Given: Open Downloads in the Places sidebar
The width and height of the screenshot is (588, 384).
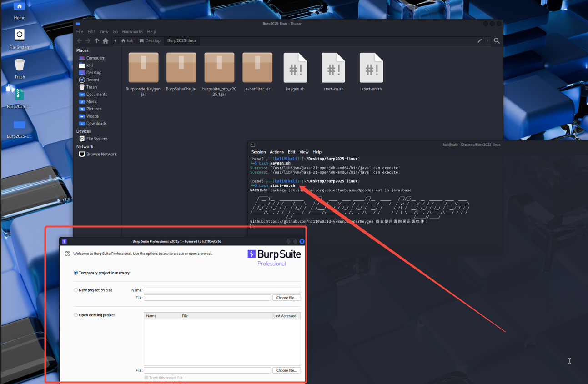Looking at the screenshot, I should click(x=96, y=124).
